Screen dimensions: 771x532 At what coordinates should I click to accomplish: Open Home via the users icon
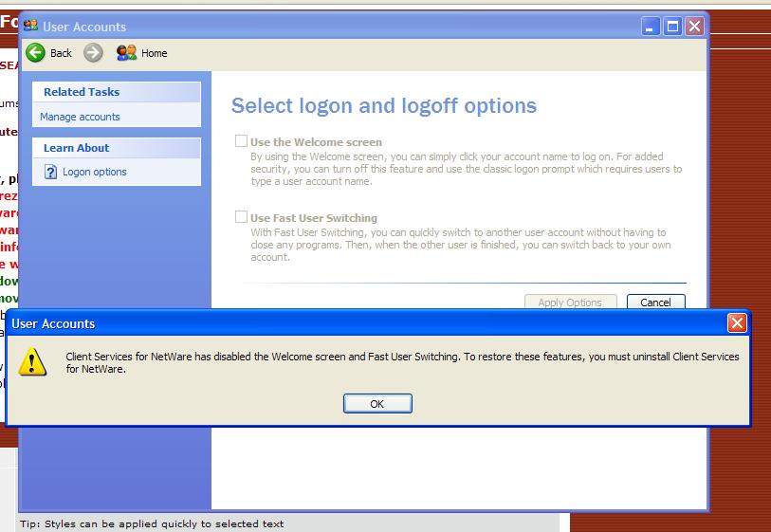126,52
